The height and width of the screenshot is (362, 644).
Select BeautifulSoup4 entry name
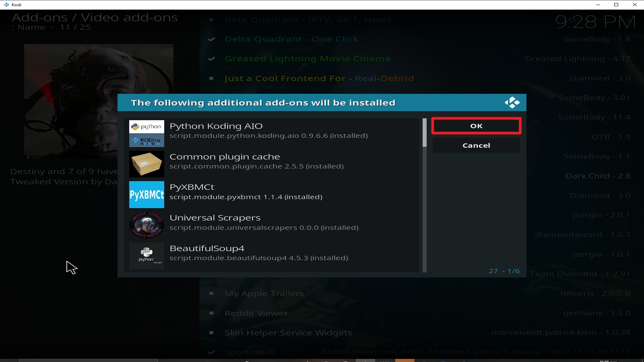pos(207,248)
